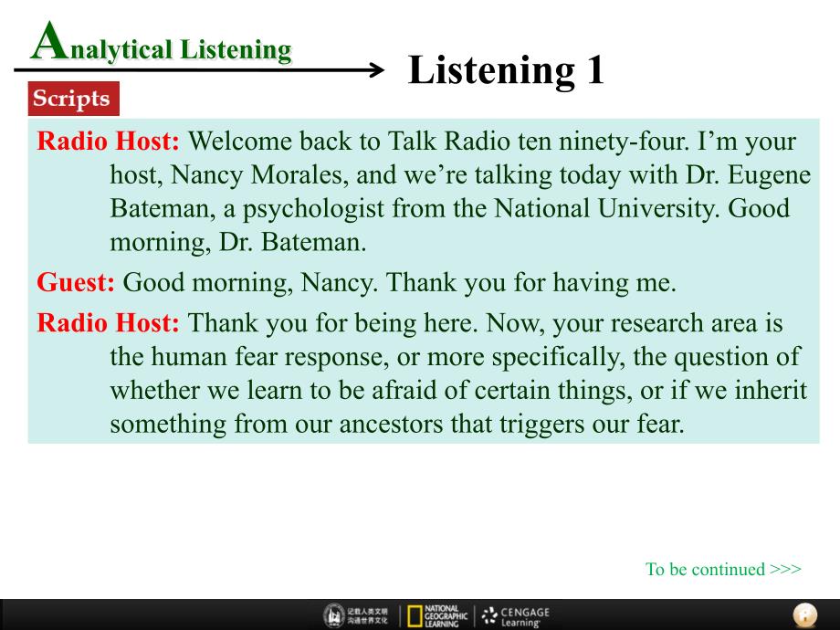
Task: Click the National Geographic Learning logo
Action: pos(436,615)
